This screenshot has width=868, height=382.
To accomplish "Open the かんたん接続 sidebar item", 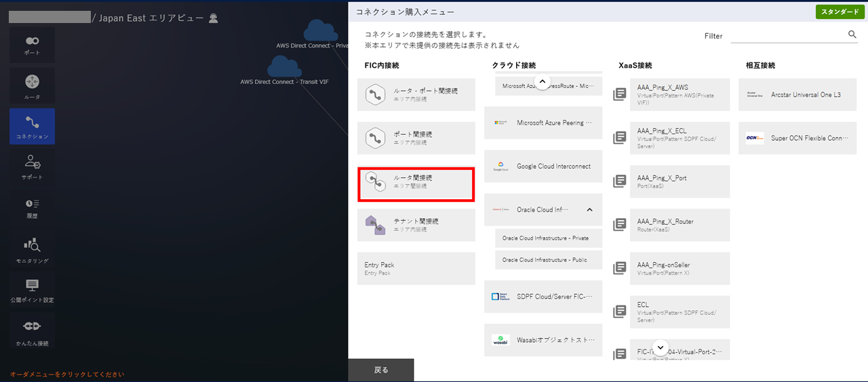I will [x=32, y=331].
